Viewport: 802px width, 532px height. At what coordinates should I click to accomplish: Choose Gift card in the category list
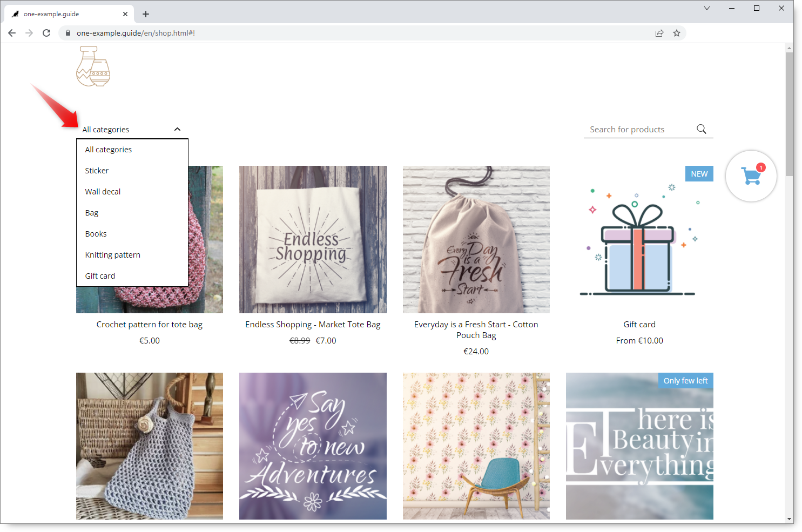click(100, 276)
